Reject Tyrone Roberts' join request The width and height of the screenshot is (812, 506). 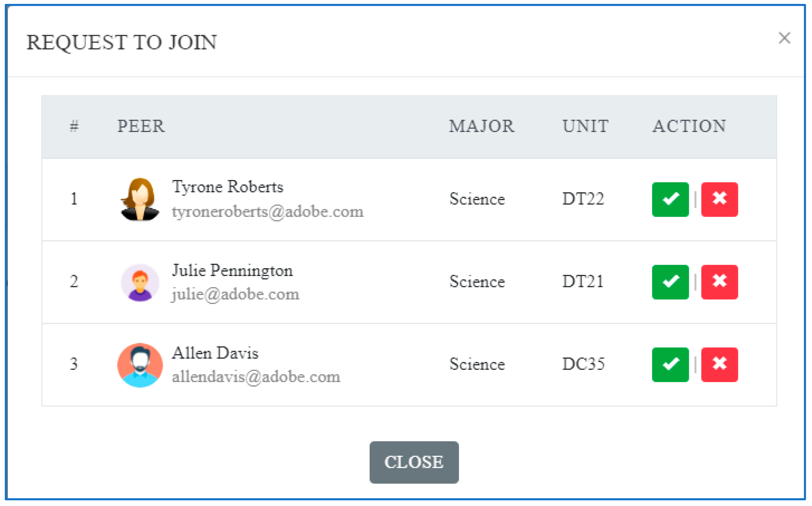click(719, 199)
